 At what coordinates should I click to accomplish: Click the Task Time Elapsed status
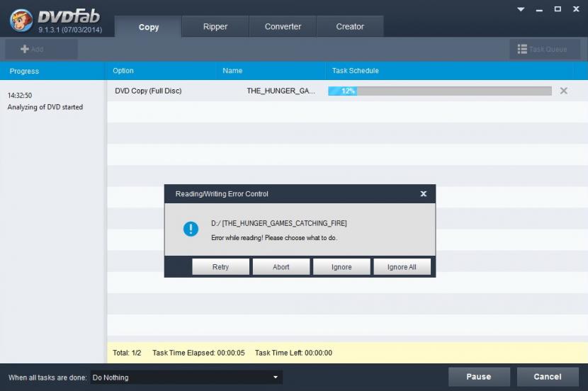click(198, 353)
